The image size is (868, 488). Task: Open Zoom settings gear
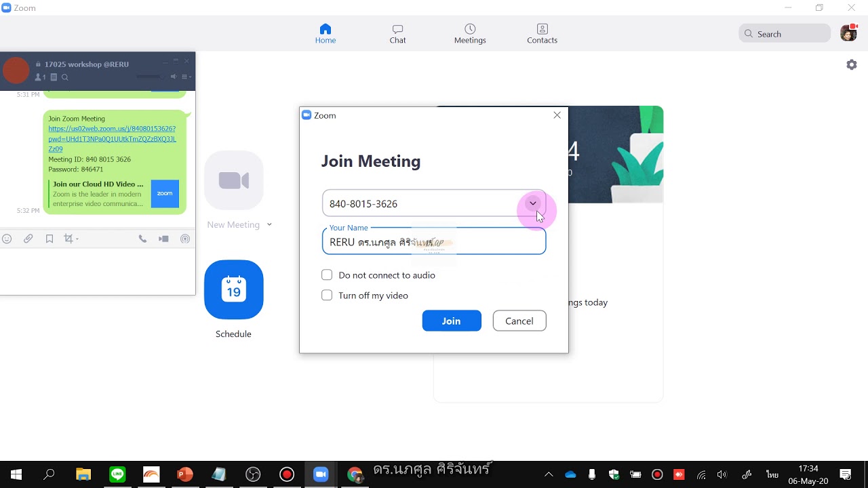(x=852, y=64)
